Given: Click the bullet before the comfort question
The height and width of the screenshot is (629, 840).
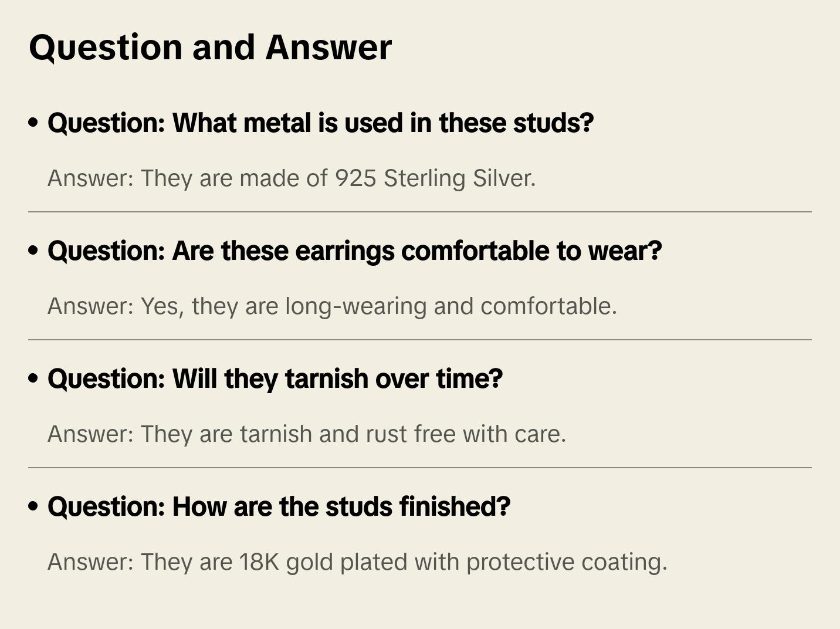Looking at the screenshot, I should (33, 251).
